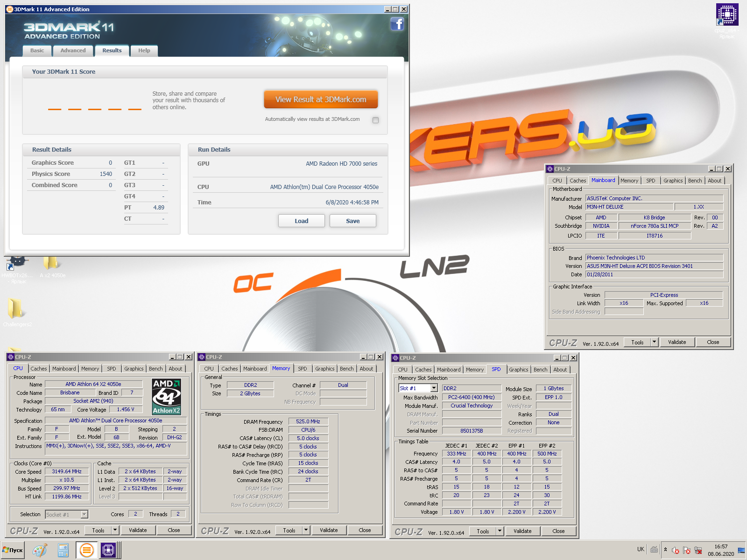Click View Result at 3DMark.com button

(x=321, y=99)
